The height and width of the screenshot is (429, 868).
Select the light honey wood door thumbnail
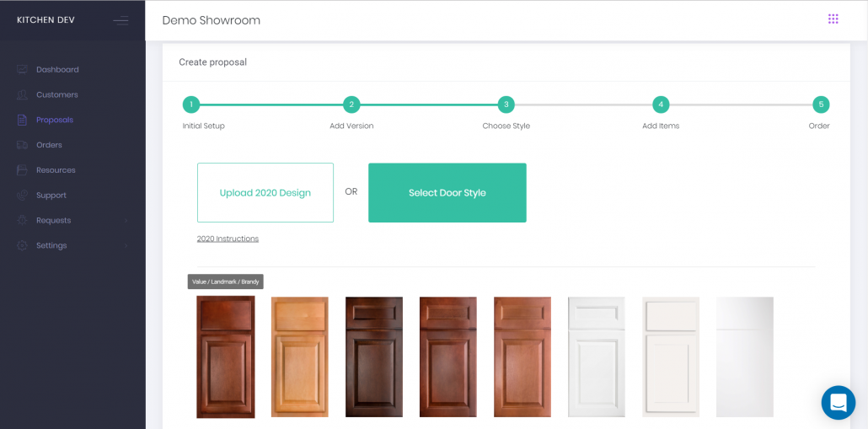click(x=299, y=357)
